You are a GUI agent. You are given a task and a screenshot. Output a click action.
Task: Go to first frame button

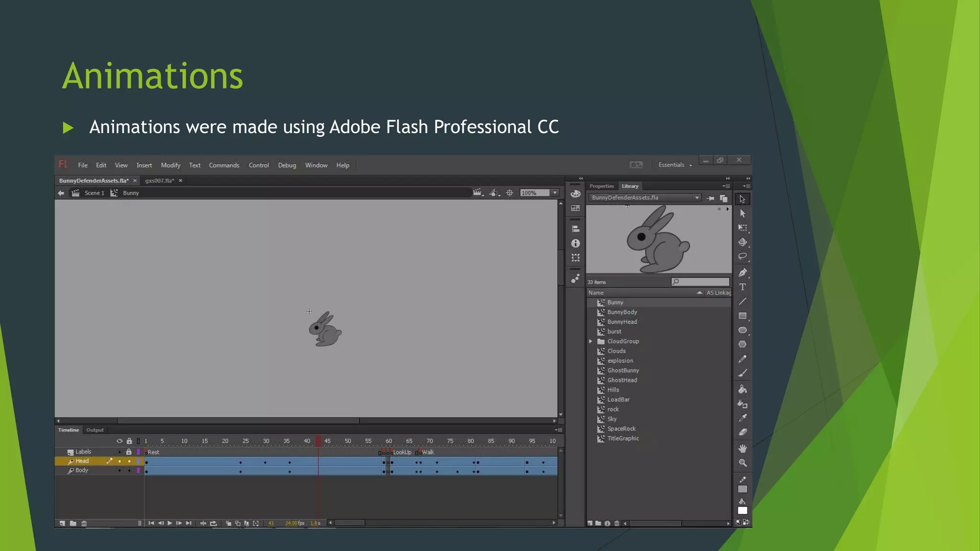click(x=151, y=523)
